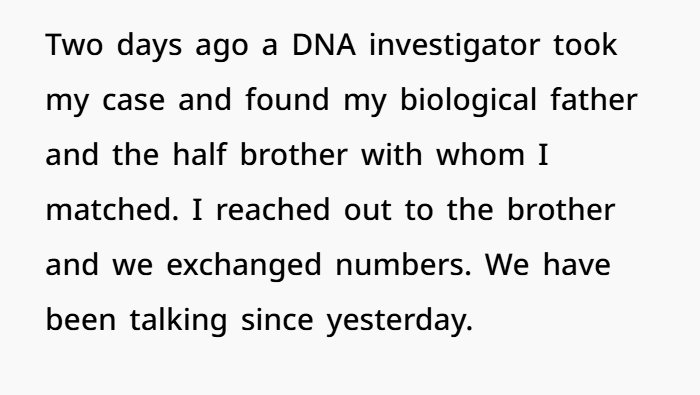Click on the word "matched."

[112, 209]
